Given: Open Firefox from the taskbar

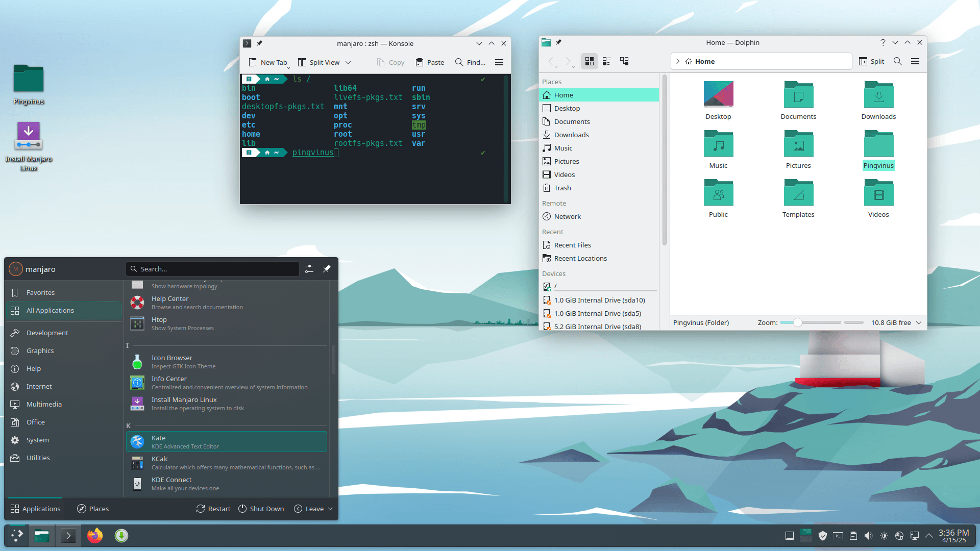Looking at the screenshot, I should pyautogui.click(x=95, y=536).
